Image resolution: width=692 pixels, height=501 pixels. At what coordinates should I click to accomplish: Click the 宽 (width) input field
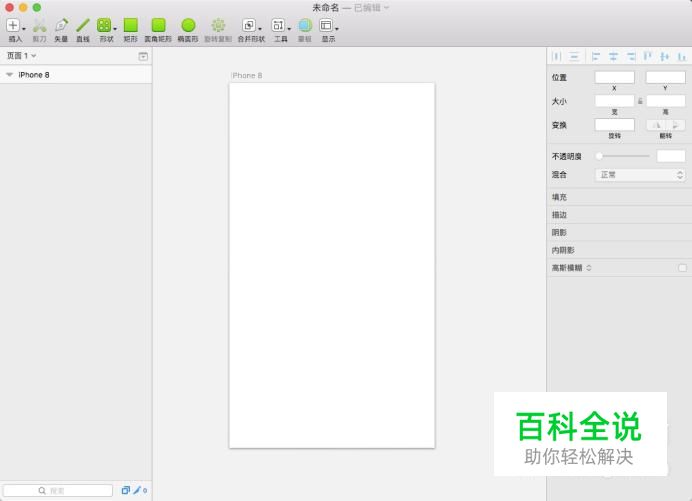[x=614, y=101]
